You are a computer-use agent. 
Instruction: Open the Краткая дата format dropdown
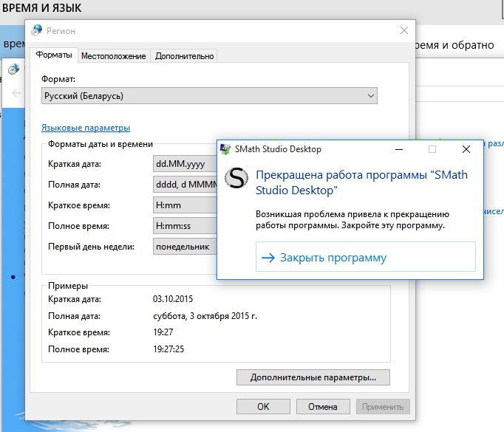click(x=185, y=164)
